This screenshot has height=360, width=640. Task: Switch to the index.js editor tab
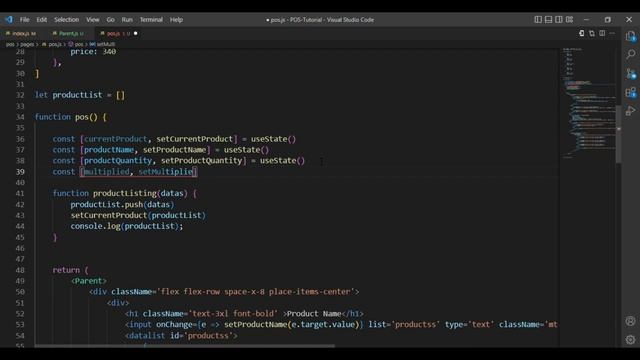(22, 33)
